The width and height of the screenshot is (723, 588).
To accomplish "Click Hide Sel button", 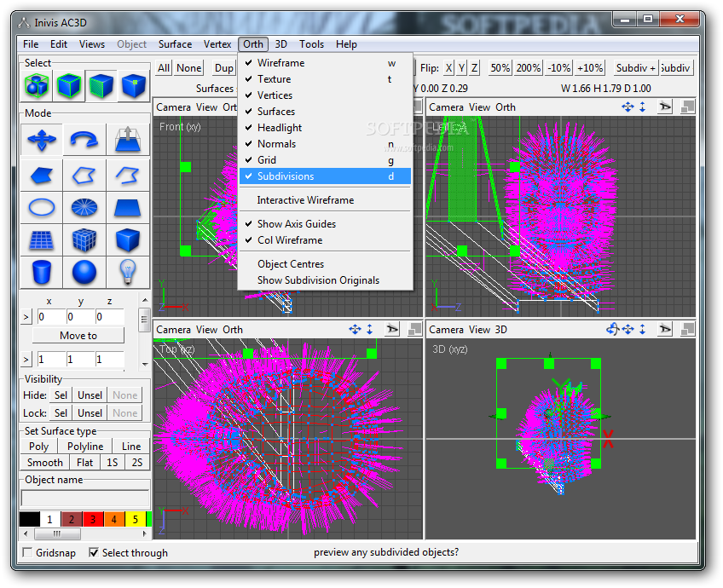I will [x=61, y=395].
